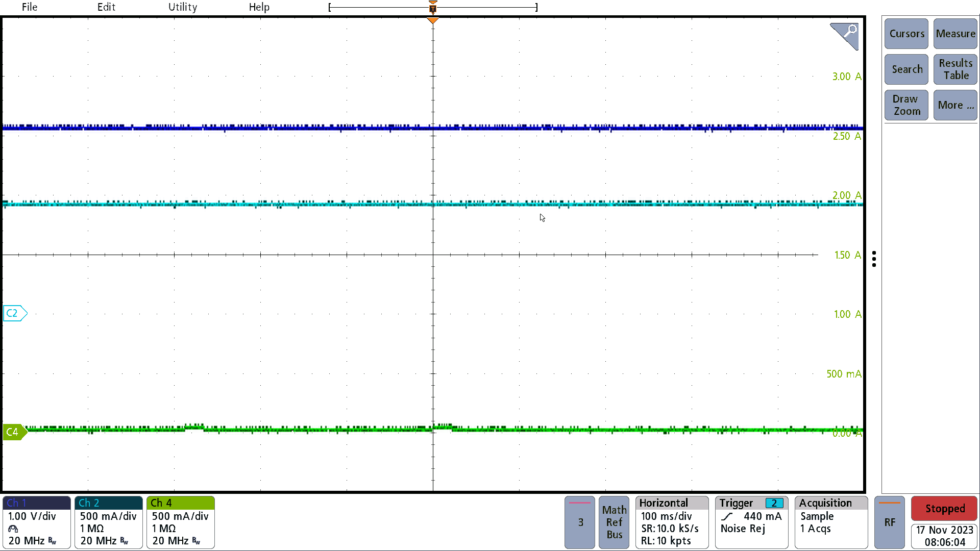
Task: Click the orange trigger position marker
Action: pyautogui.click(x=433, y=21)
